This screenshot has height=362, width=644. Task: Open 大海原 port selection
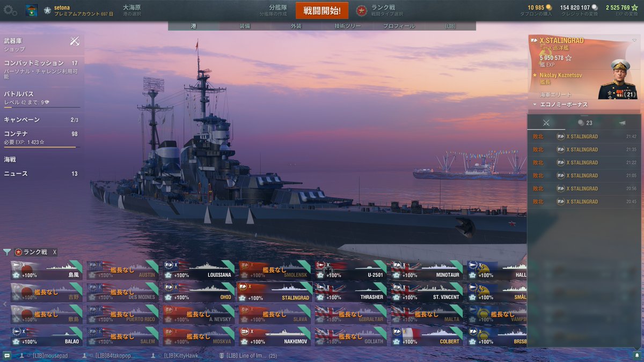coord(131,10)
